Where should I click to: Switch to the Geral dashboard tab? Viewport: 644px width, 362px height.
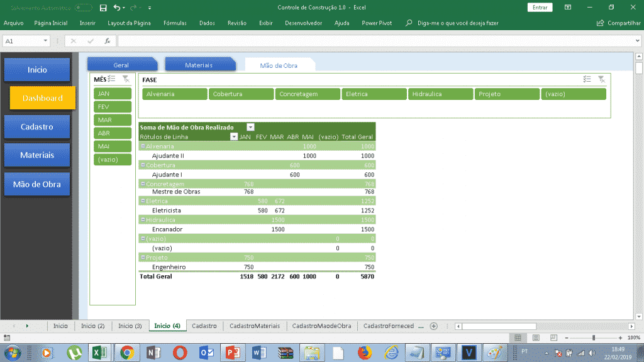tap(121, 65)
